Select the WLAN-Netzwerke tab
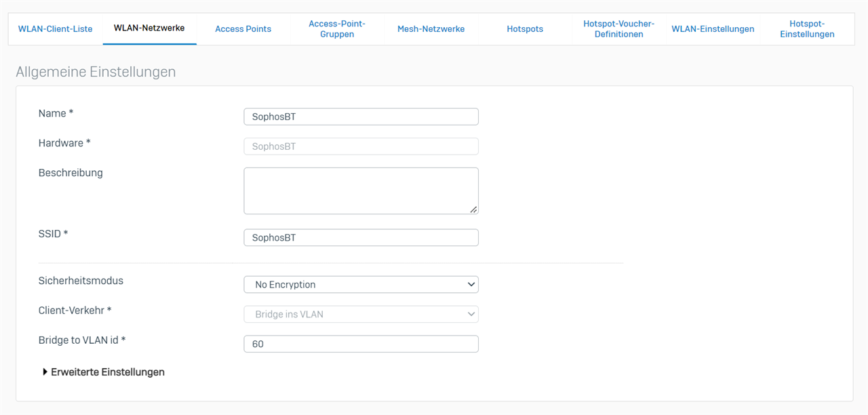The image size is (868, 415). [149, 28]
